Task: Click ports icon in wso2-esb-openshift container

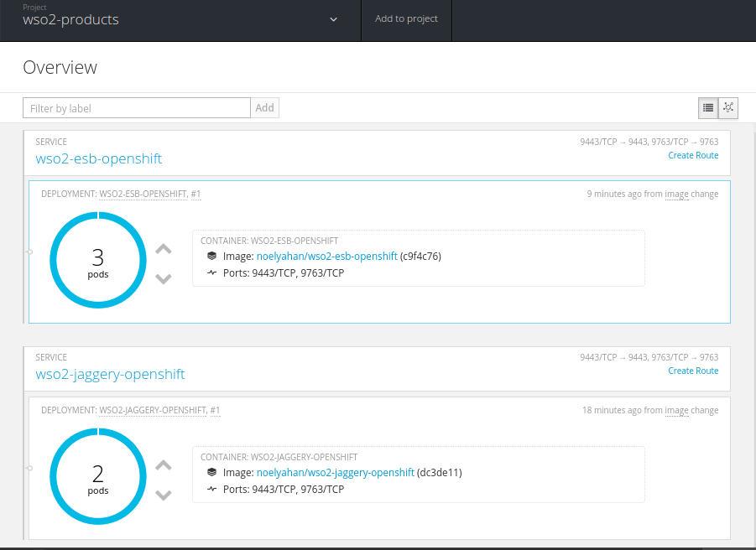Action: [211, 273]
